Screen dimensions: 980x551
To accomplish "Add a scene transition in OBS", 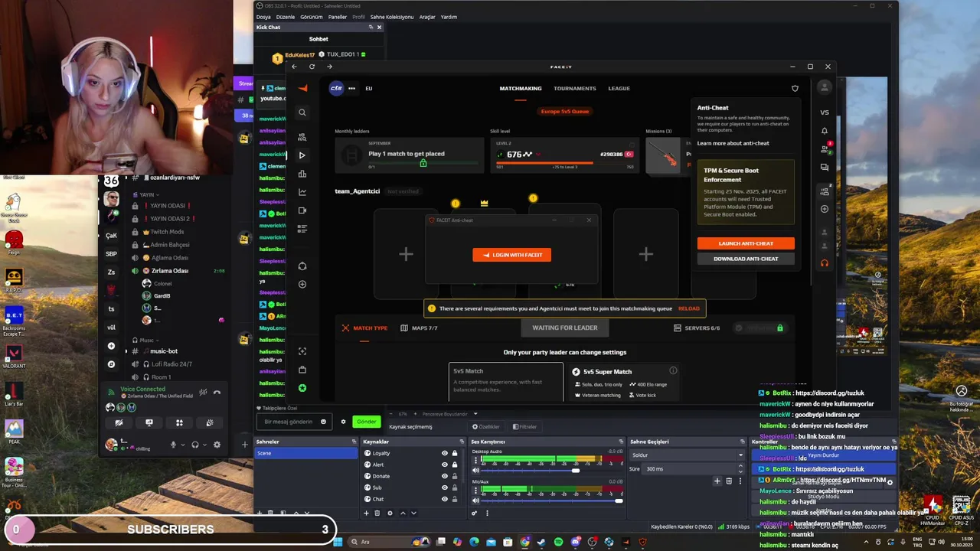I will point(717,481).
